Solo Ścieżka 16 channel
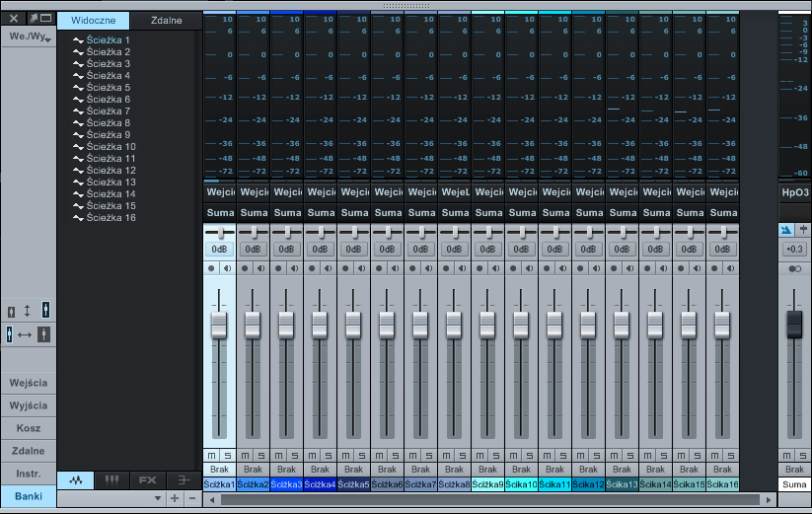Screen dimensions: 812x514 click(731, 456)
